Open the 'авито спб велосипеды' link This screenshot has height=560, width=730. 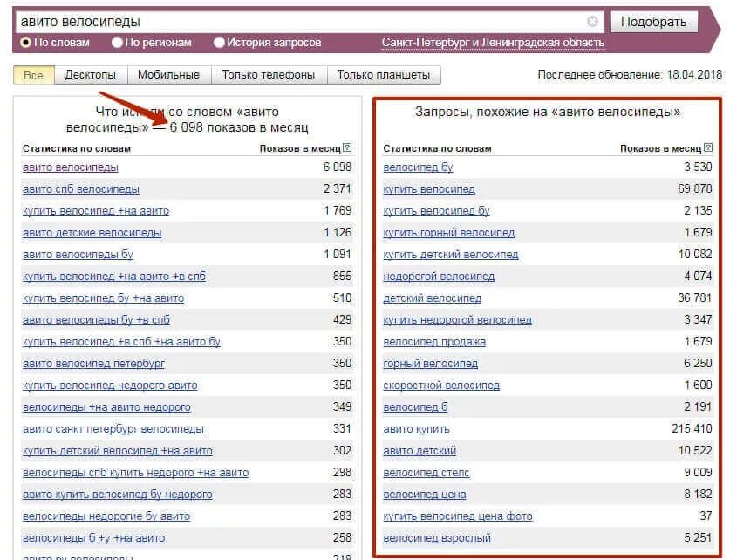81,189
